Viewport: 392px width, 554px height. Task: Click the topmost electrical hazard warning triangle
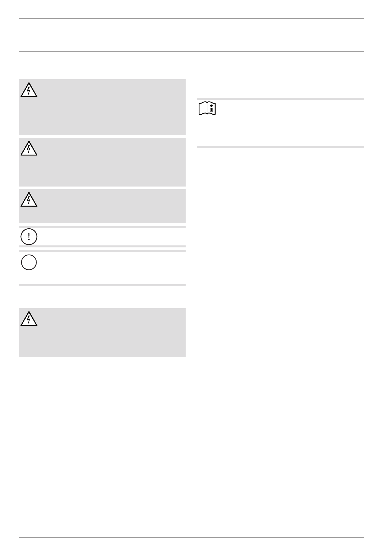click(29, 90)
